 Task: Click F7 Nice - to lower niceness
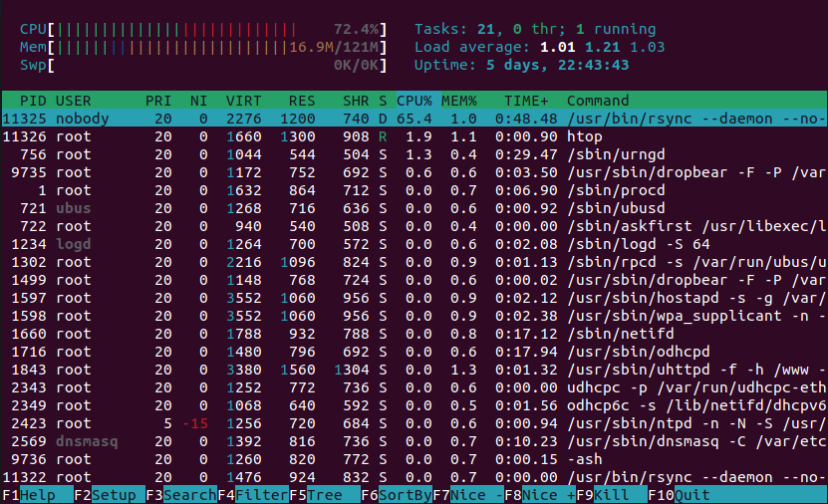(x=468, y=495)
